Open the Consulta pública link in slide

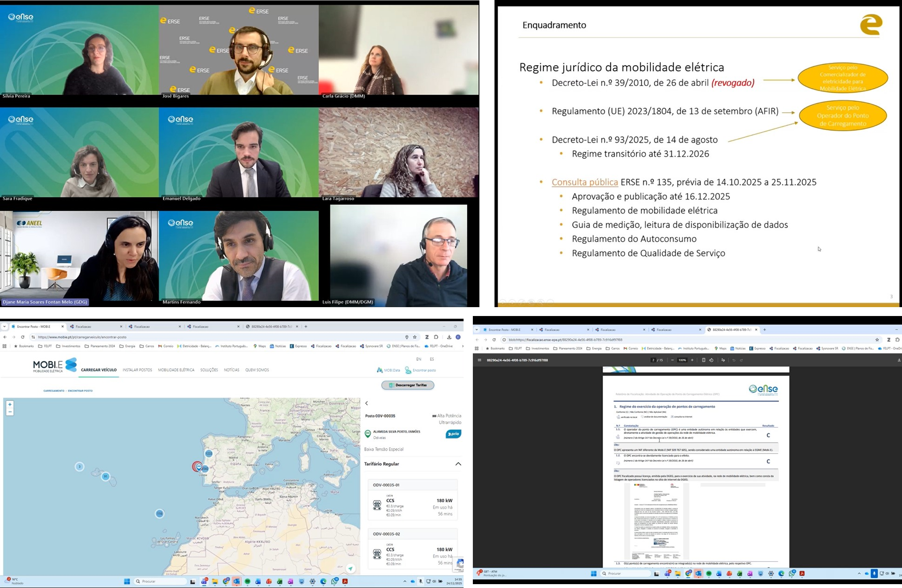[585, 182]
